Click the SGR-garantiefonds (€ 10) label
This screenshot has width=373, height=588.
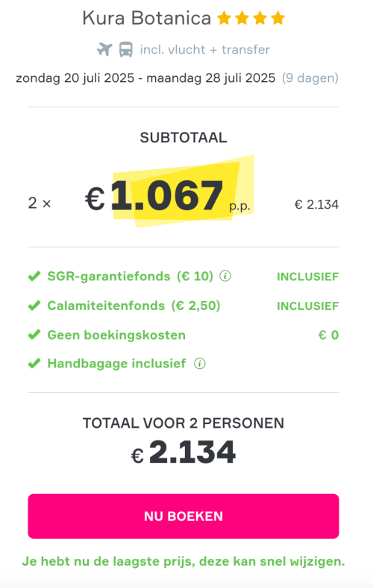click(x=131, y=276)
